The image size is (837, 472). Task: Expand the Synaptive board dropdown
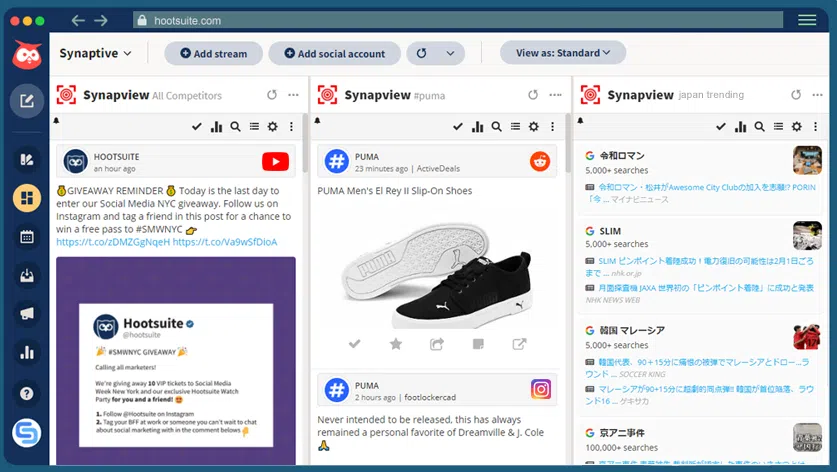point(96,53)
